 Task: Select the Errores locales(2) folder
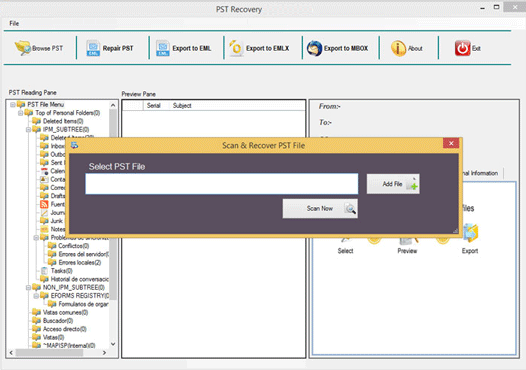80,263
